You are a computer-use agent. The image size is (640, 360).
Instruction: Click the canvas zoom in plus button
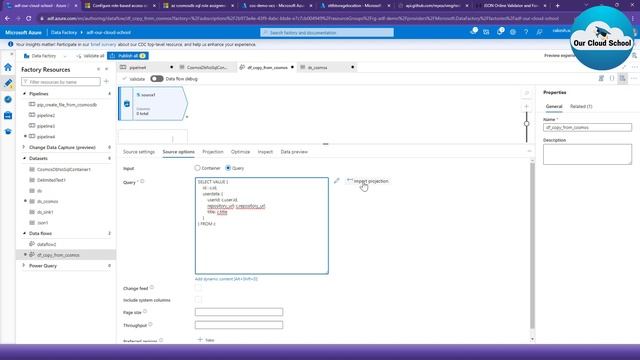pyautogui.click(x=527, y=107)
